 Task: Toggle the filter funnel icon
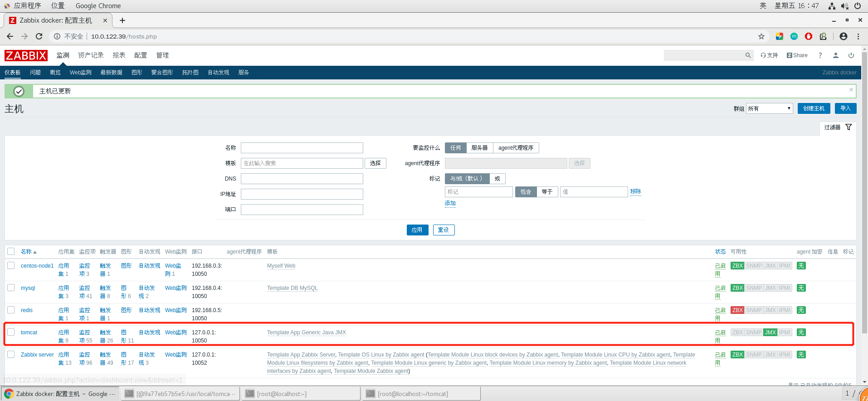tap(848, 127)
